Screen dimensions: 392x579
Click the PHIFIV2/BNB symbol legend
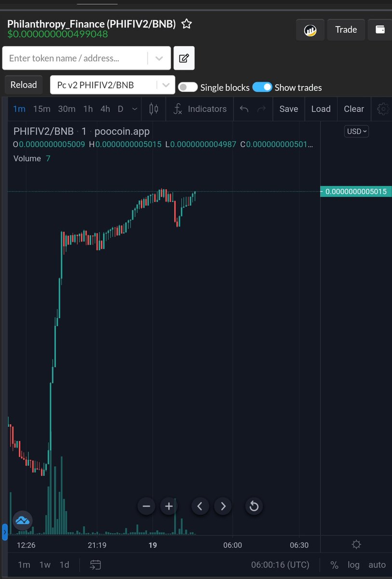click(43, 131)
